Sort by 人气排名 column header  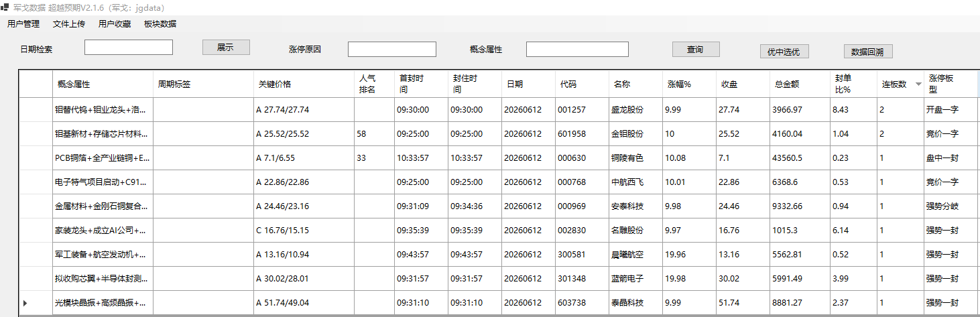(374, 84)
